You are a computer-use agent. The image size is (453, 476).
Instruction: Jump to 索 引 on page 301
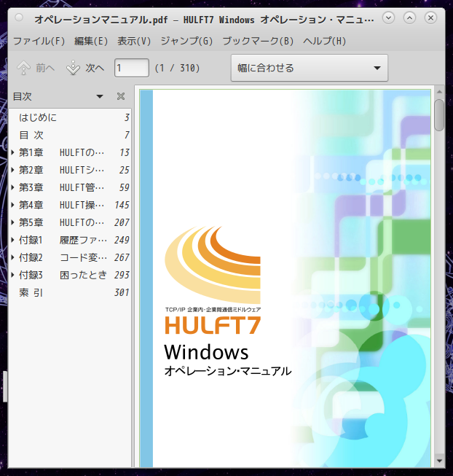click(x=70, y=292)
